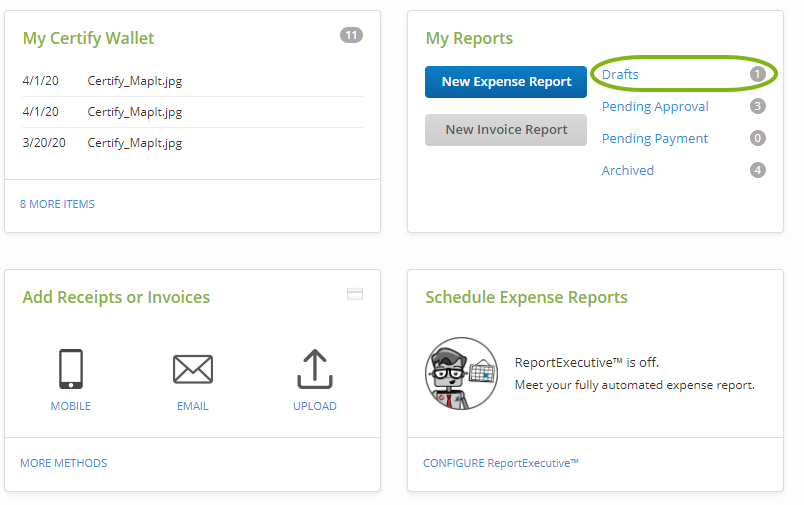Click the Schedule Expense Reports heading
The image size is (804, 505).
click(527, 297)
